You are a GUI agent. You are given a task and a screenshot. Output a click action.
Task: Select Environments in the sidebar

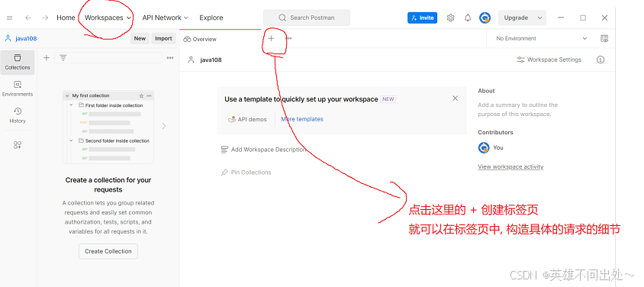[18, 89]
